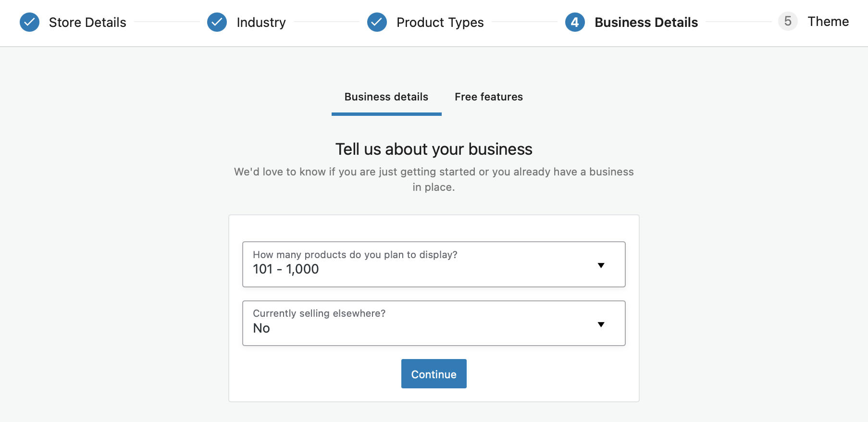Click the step 4 number badge
The image size is (868, 422).
click(575, 22)
